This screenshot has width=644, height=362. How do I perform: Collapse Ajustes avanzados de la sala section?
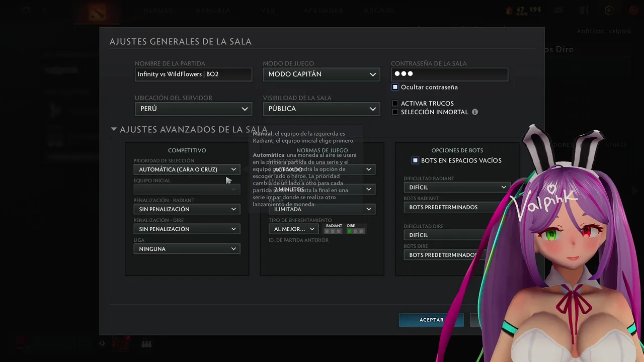tap(114, 129)
